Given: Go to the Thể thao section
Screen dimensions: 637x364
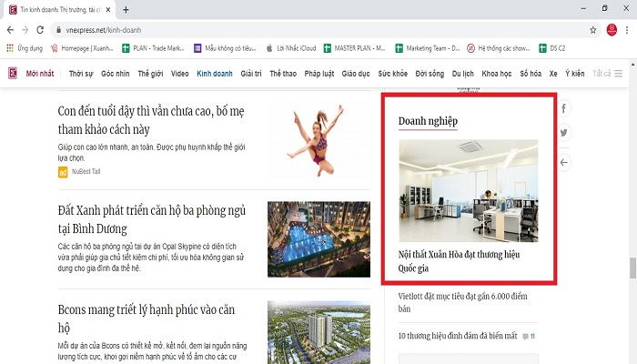Looking at the screenshot, I should click(x=282, y=73).
